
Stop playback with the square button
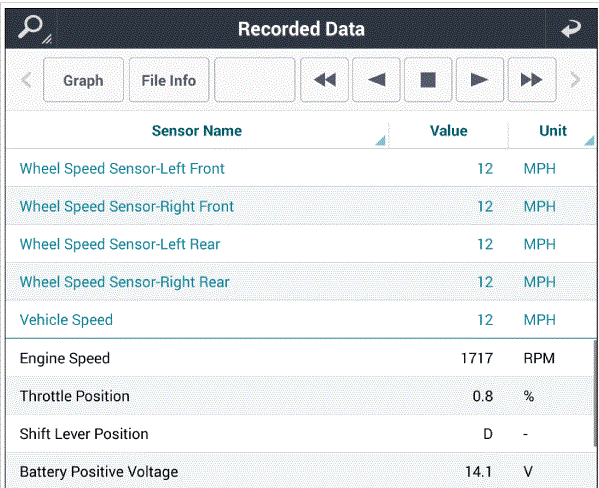click(x=428, y=80)
